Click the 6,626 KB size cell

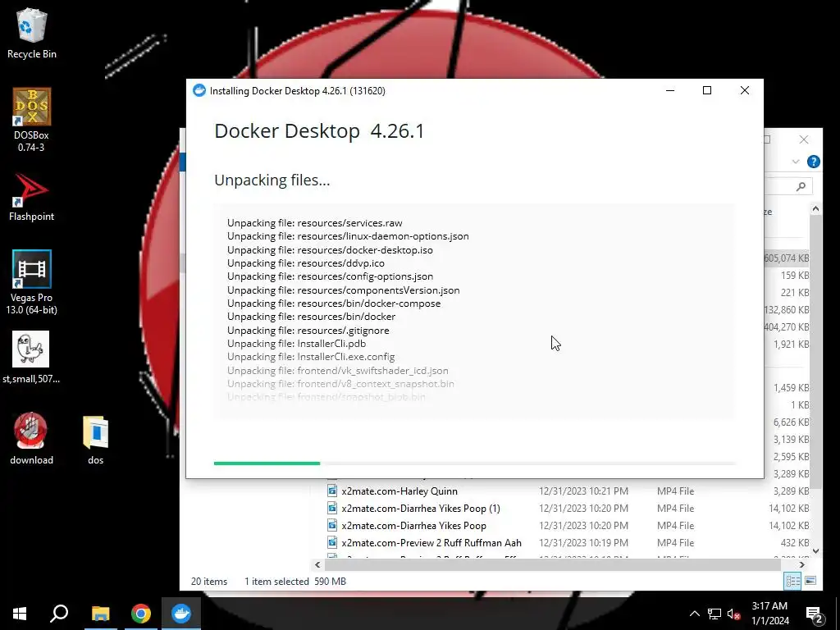tap(791, 422)
